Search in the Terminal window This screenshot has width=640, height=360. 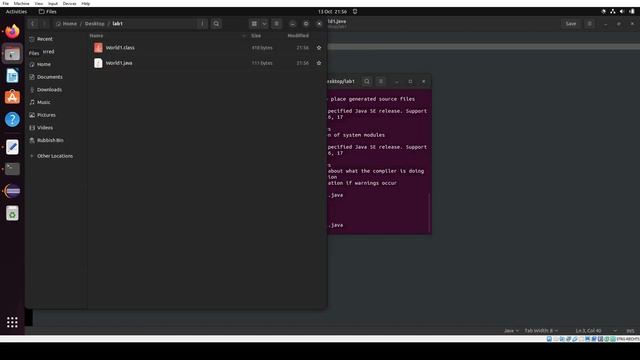pos(367,81)
